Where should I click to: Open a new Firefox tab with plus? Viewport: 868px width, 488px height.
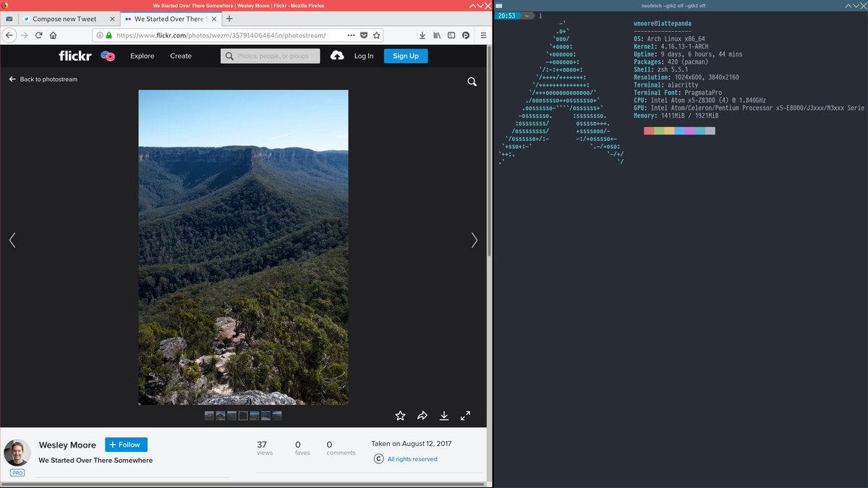click(229, 19)
